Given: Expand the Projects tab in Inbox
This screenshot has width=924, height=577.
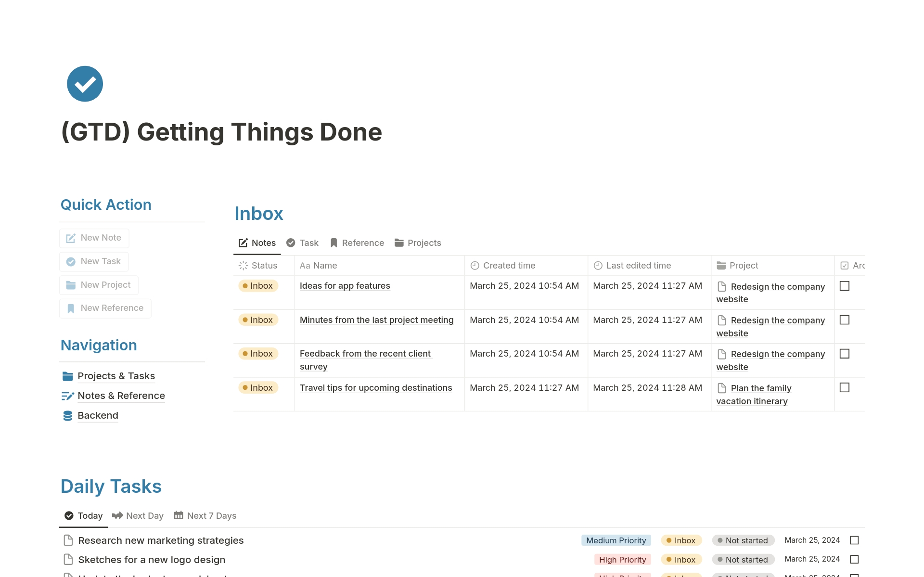Looking at the screenshot, I should click(417, 243).
